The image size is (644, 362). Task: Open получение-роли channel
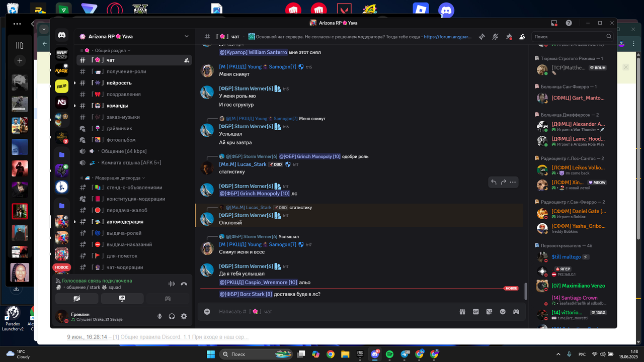[x=133, y=71]
